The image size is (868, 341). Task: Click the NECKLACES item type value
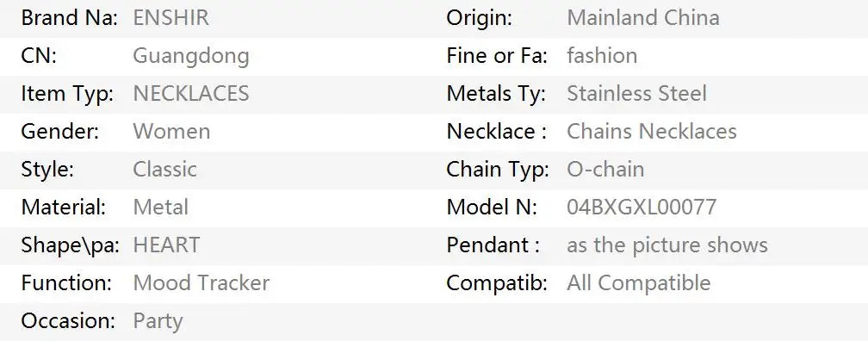191,94
